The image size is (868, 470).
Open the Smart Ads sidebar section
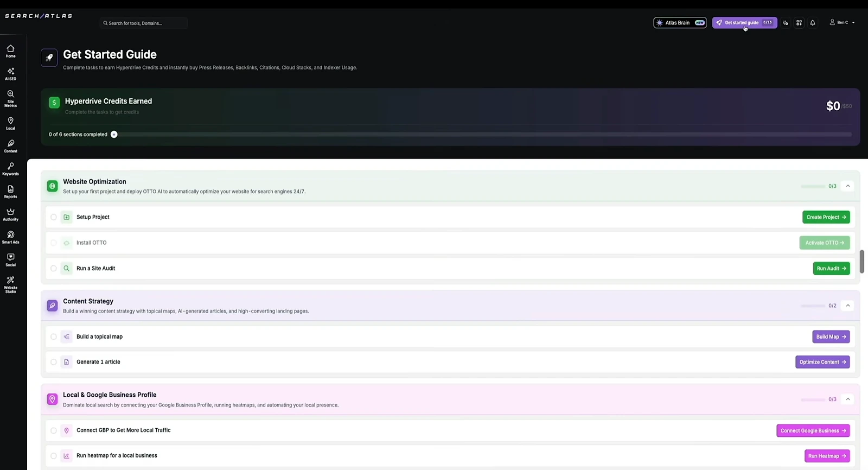pos(10,237)
